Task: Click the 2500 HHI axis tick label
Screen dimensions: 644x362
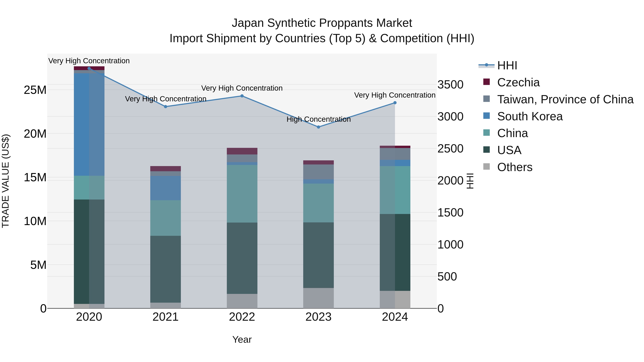Action: pyautogui.click(x=450, y=148)
